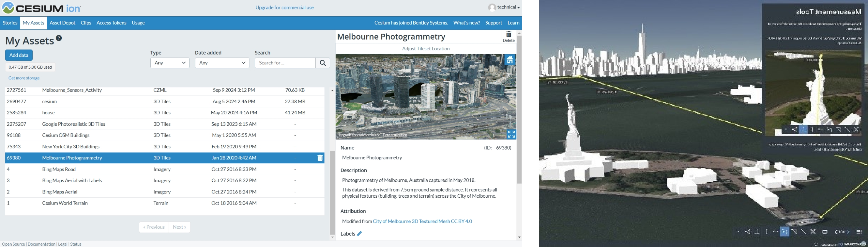Click the rectangle icon in viewer bottom toolbar
This screenshot has width=868, height=247.
coord(825,232)
